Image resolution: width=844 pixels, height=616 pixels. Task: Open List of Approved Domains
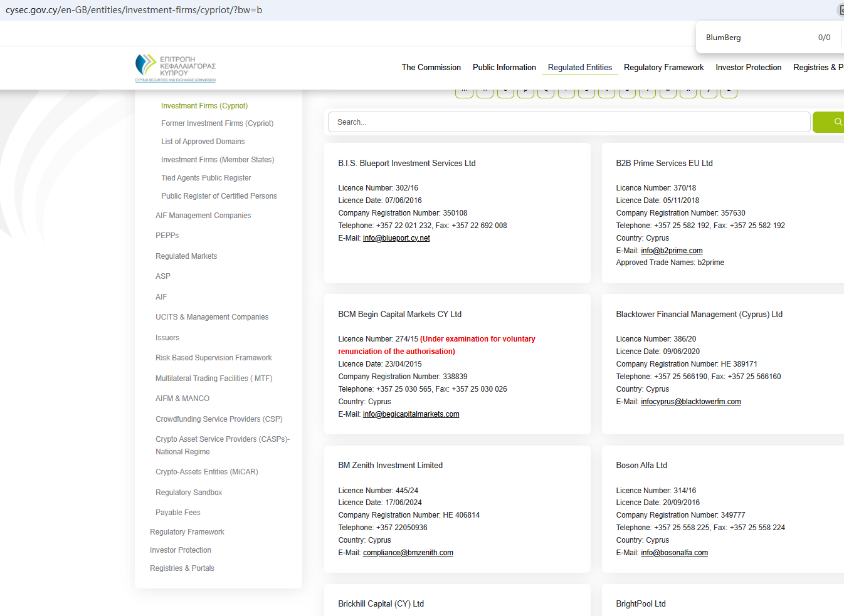(203, 142)
